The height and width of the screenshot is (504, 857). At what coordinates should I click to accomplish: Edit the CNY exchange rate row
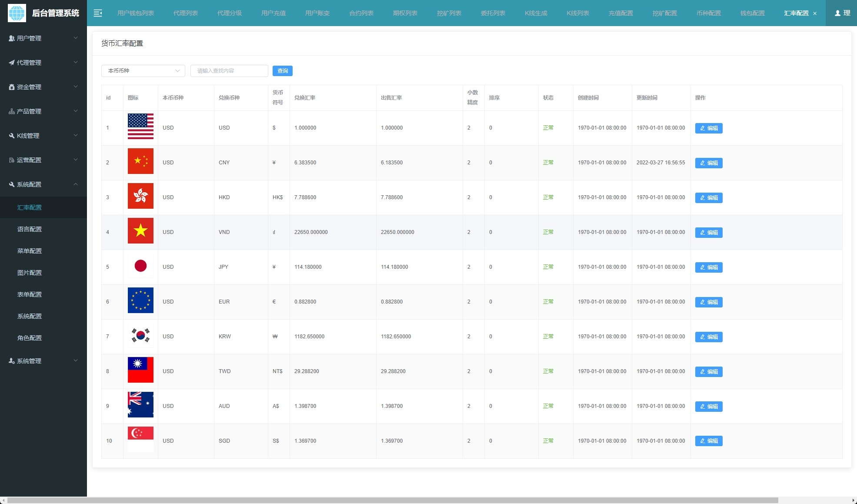click(x=708, y=163)
